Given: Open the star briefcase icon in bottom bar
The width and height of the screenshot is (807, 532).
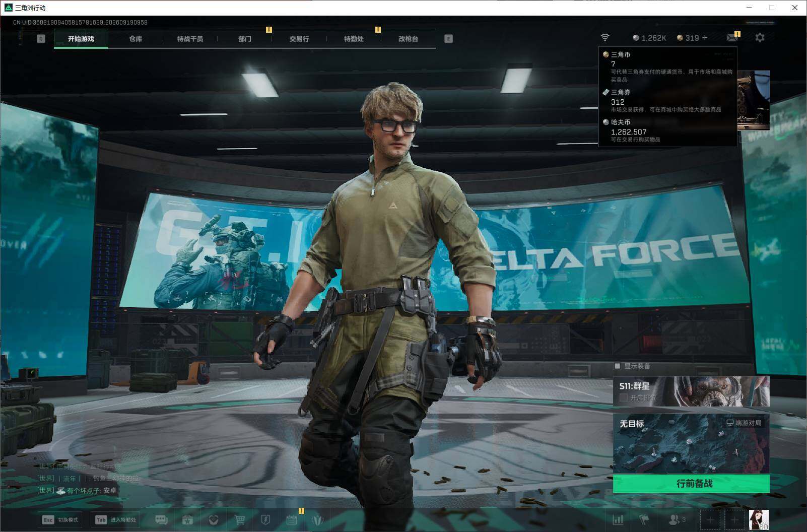Looking at the screenshot, I should pos(187,519).
